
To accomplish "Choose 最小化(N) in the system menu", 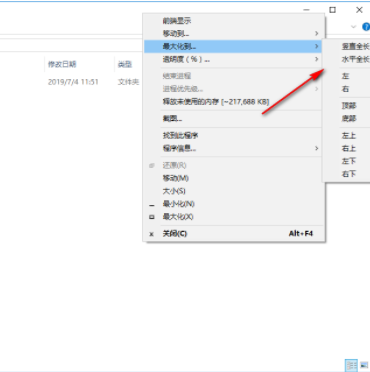I will tap(233, 204).
